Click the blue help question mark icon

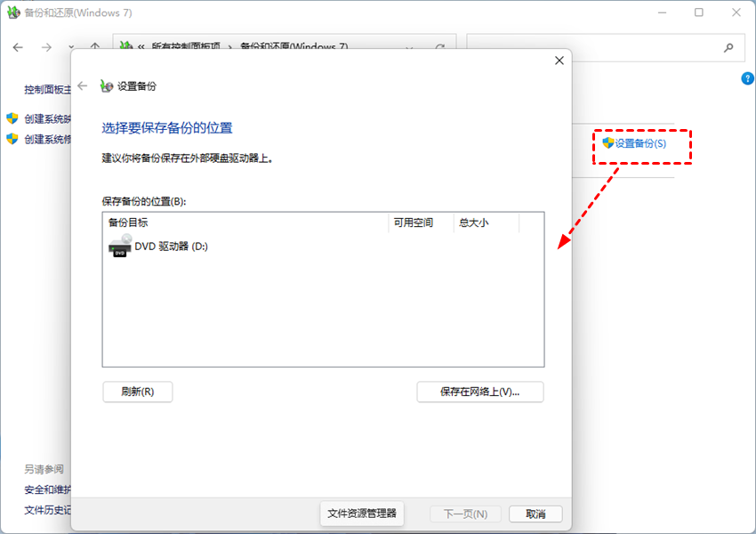[747, 78]
